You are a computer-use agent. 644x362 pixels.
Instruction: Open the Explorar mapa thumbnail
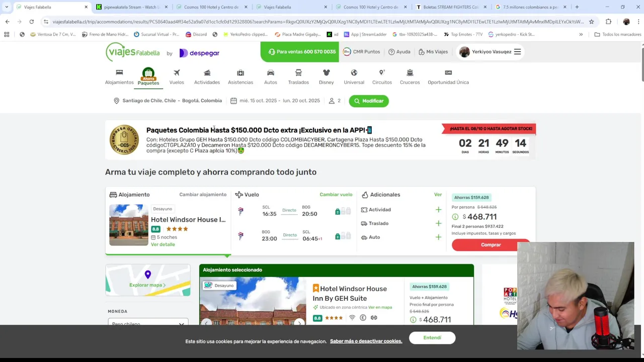click(148, 280)
